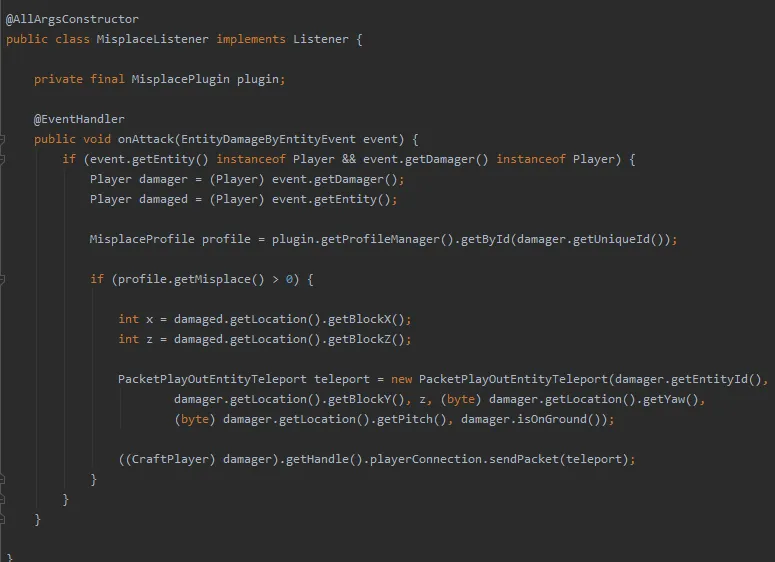The image size is (775, 562).
Task: Click the Listener interface name
Action: pos(324,39)
